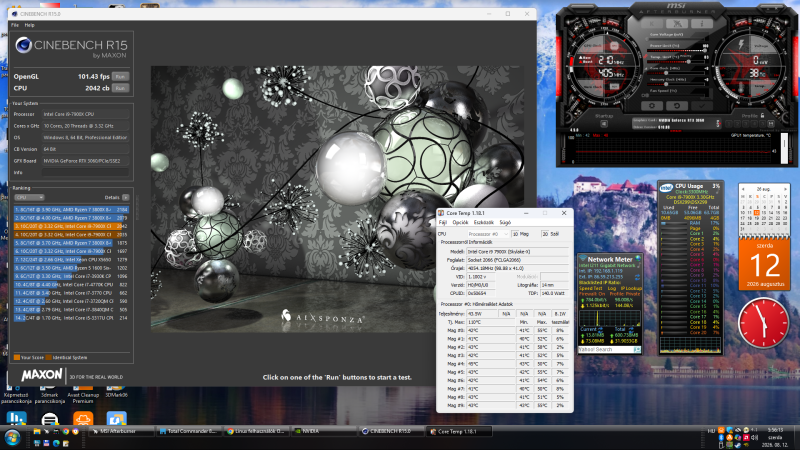Image resolution: width=800 pixels, height=450 pixels.
Task: Switch to MSI Afterburner taskbar button
Action: (x=121, y=432)
